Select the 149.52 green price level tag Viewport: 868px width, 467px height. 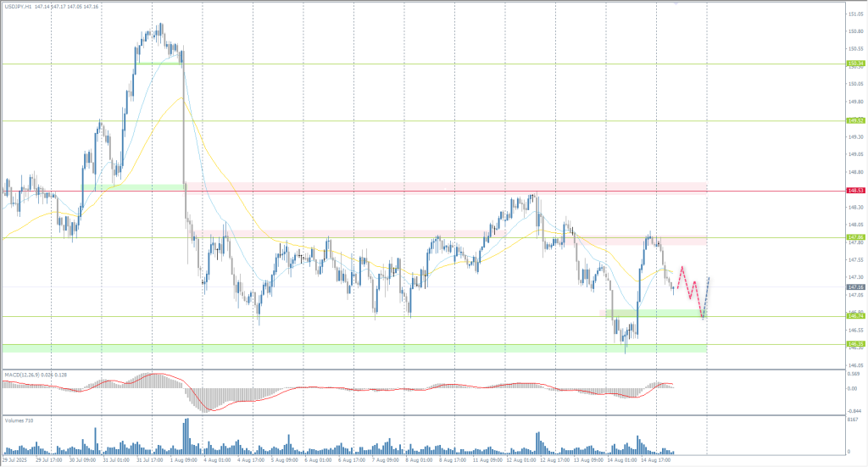click(854, 120)
